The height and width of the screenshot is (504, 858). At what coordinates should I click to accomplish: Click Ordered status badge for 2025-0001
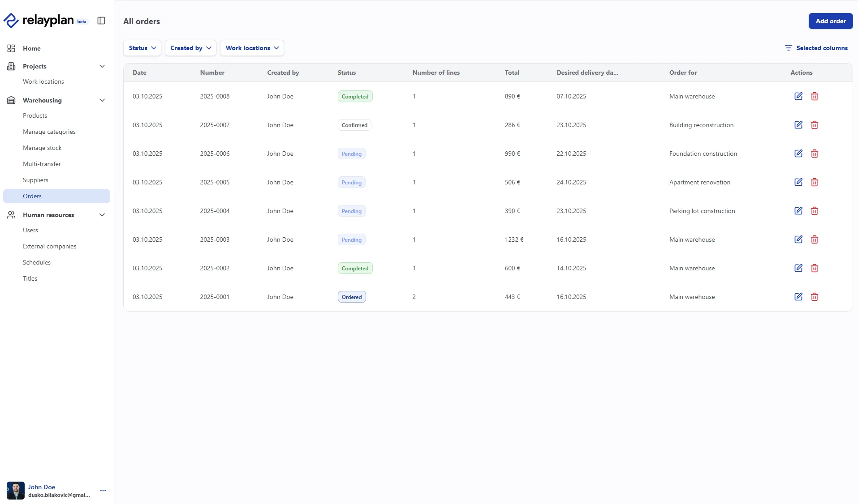pyautogui.click(x=352, y=297)
